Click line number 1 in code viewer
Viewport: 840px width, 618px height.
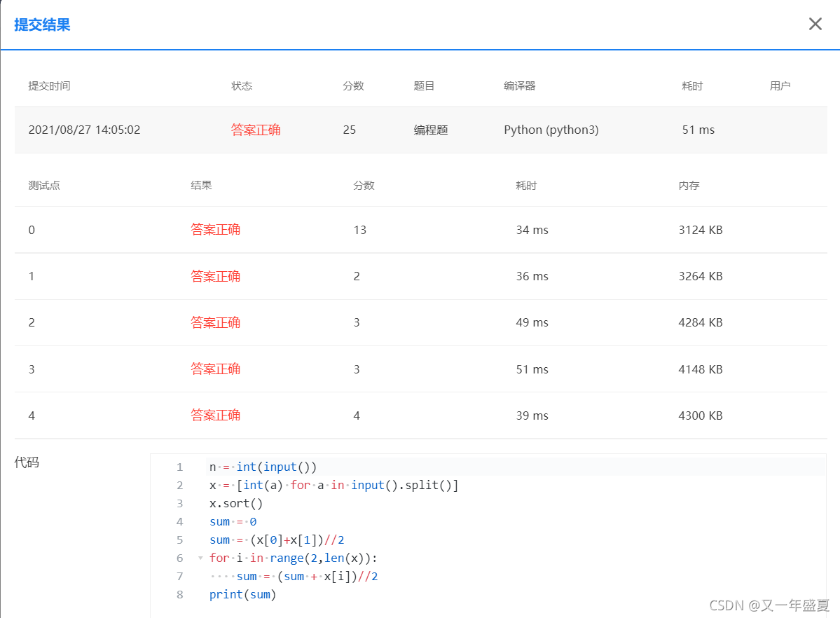(179, 467)
